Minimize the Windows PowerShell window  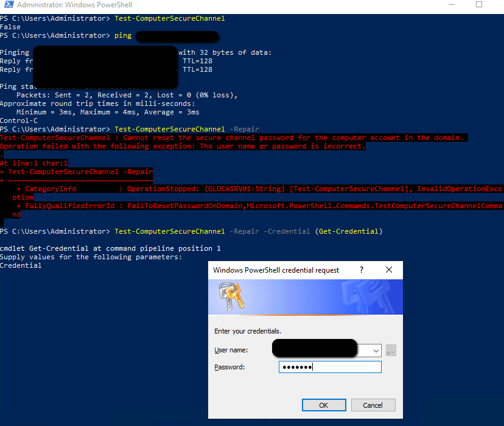click(x=452, y=4)
